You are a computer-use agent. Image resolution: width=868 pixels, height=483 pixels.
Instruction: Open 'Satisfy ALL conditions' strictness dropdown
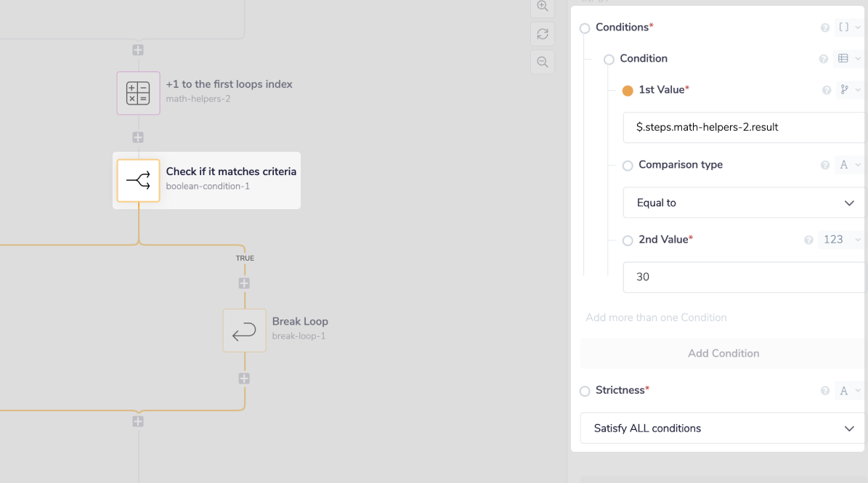click(x=722, y=429)
